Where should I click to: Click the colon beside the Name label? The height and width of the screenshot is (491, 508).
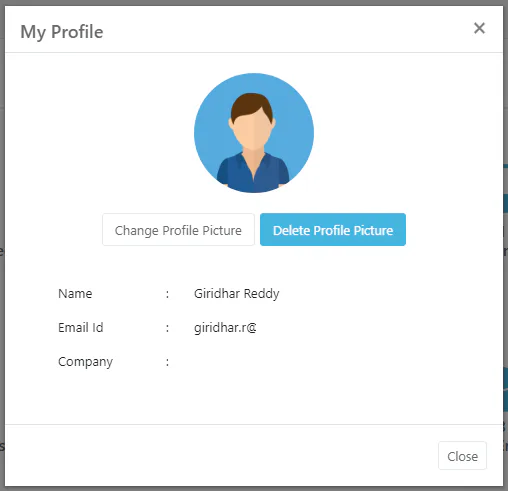click(167, 294)
